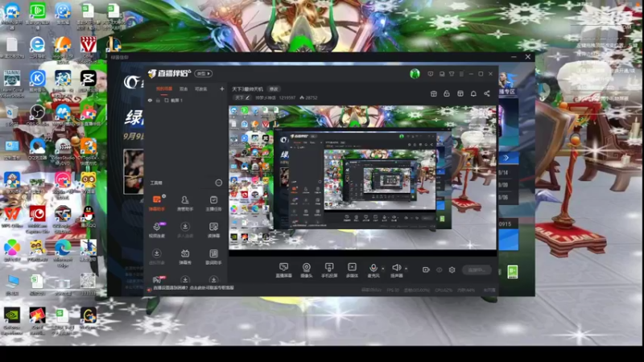Viewport: 644px width, 362px height.
Task: Click the green user avatar
Action: [415, 74]
